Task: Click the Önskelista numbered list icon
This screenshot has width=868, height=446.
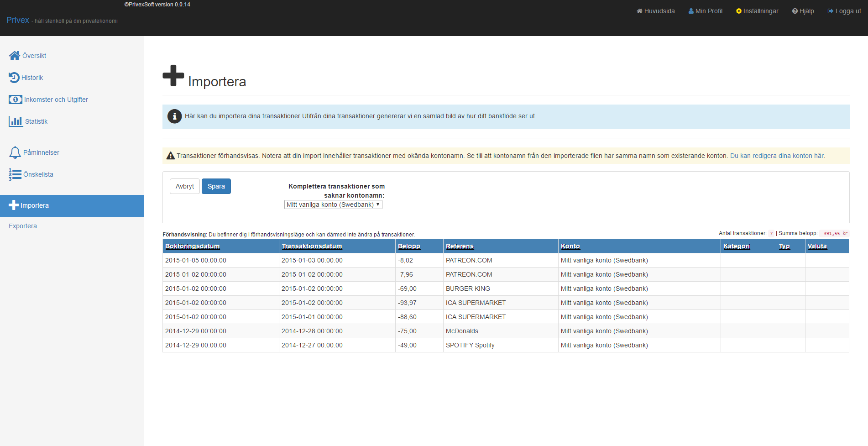Action: (x=15, y=174)
